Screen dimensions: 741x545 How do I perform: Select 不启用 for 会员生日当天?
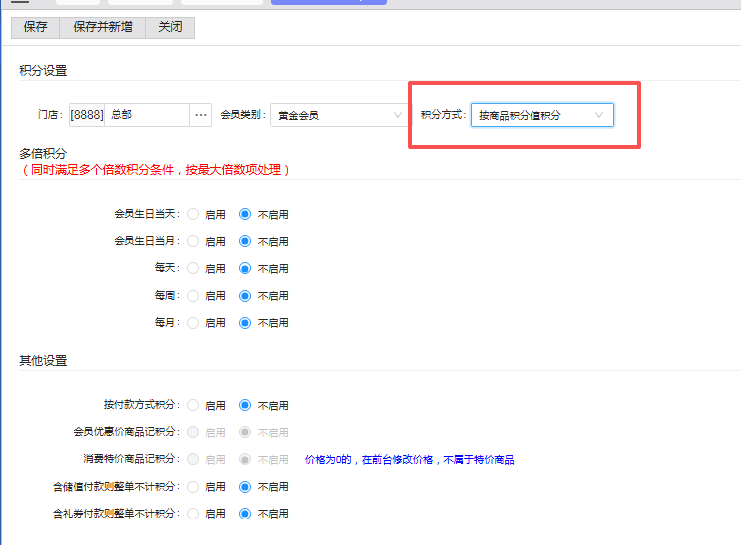click(x=245, y=214)
